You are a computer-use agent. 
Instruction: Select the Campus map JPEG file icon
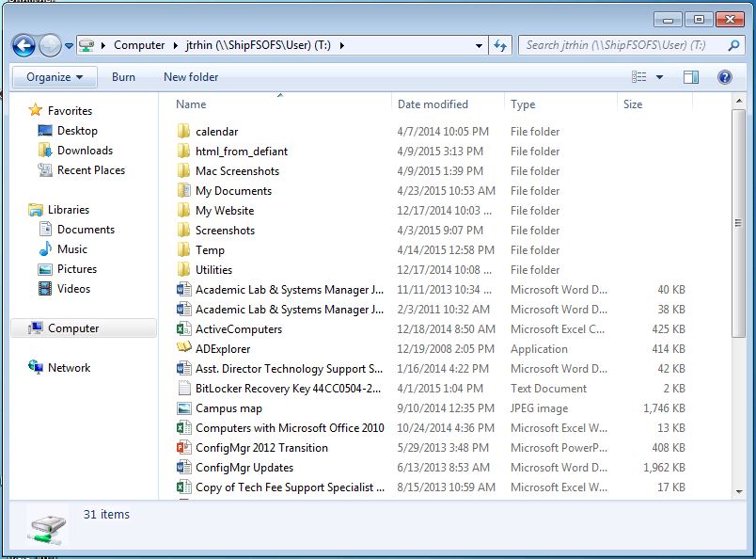pos(184,408)
